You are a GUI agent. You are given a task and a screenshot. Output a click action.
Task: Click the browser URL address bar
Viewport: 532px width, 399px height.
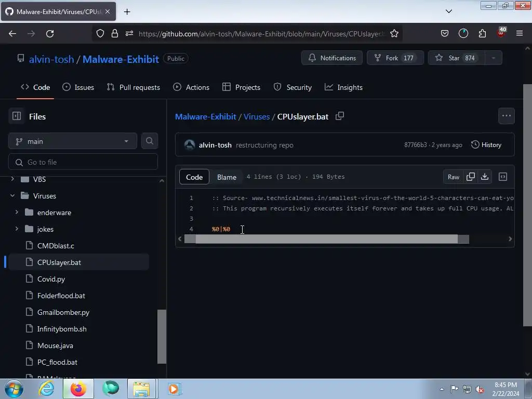point(262,34)
